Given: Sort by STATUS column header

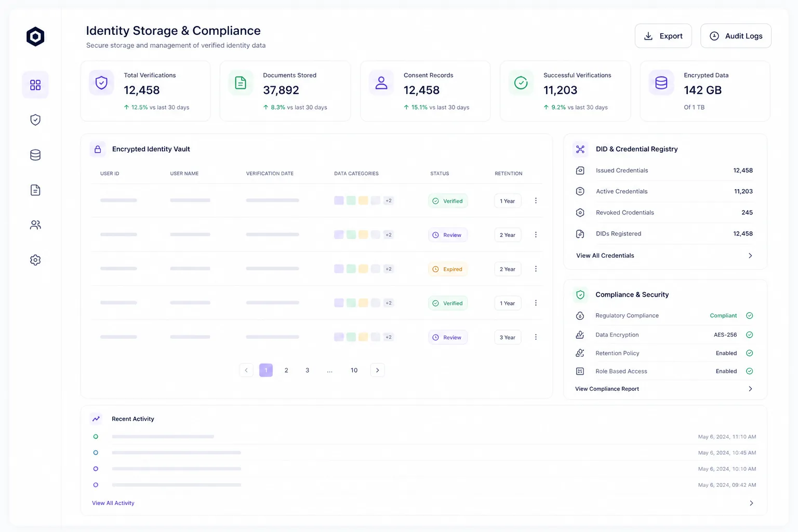Looking at the screenshot, I should 440,174.
